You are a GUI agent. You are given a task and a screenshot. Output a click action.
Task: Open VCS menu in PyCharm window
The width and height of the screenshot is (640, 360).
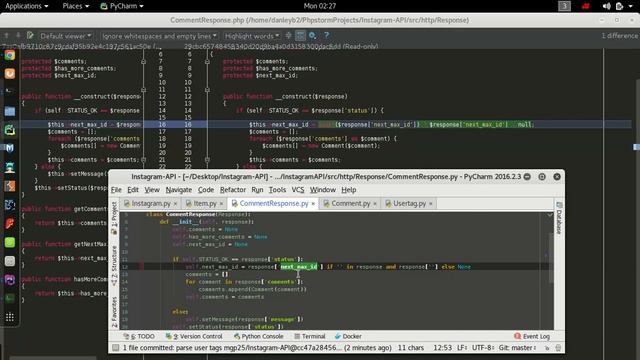(x=298, y=190)
